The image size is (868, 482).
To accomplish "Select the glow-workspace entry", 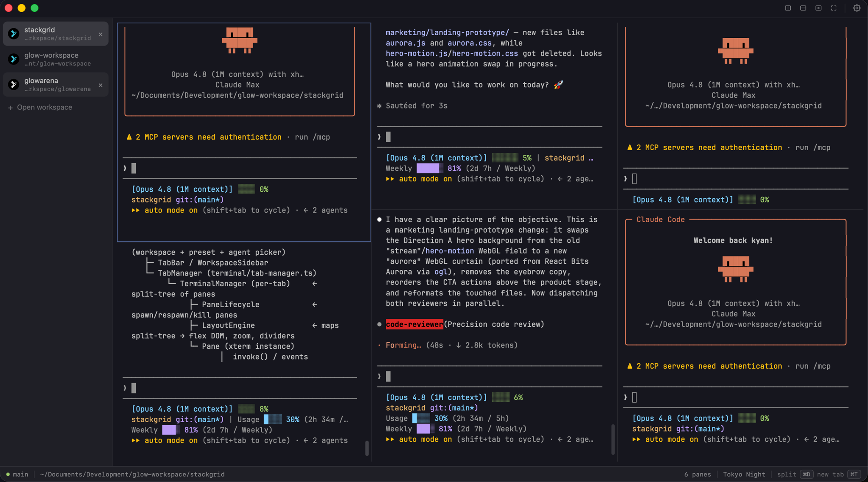I will [x=56, y=59].
